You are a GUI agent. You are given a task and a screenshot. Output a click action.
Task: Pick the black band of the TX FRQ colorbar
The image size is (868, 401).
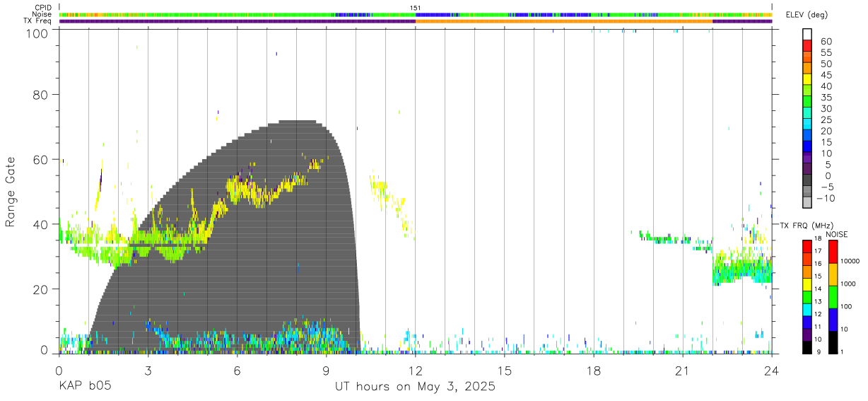click(x=807, y=347)
